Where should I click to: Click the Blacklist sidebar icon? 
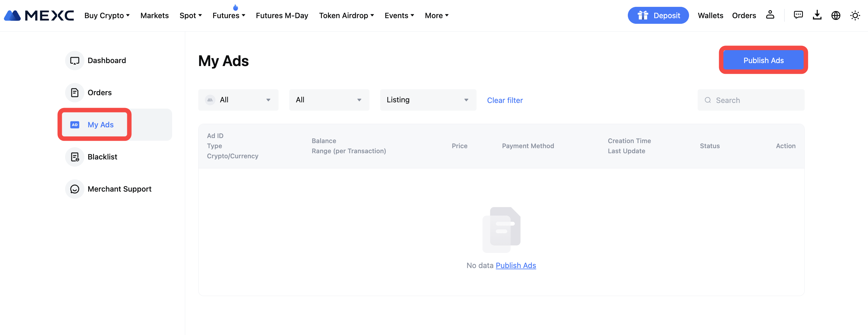tap(75, 157)
